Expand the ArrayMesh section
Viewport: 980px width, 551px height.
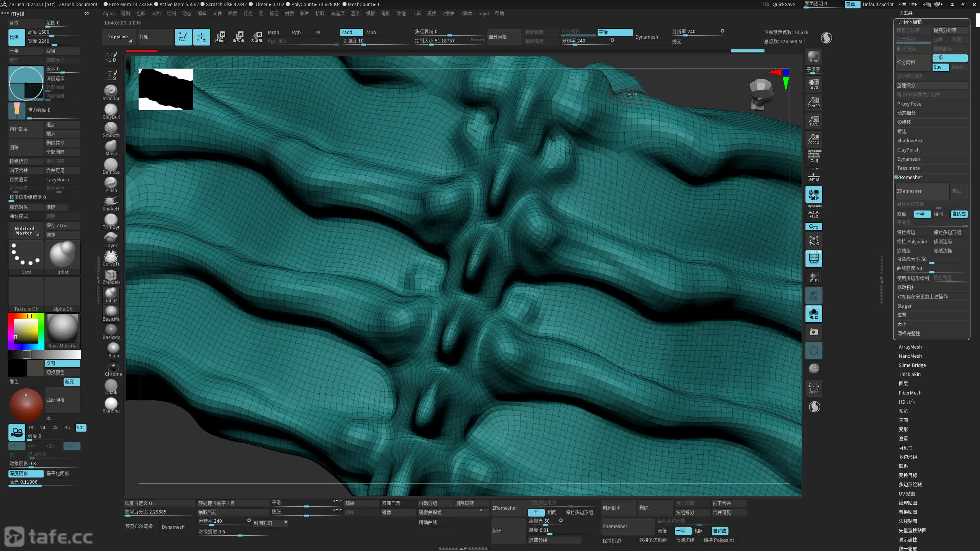[910, 347]
